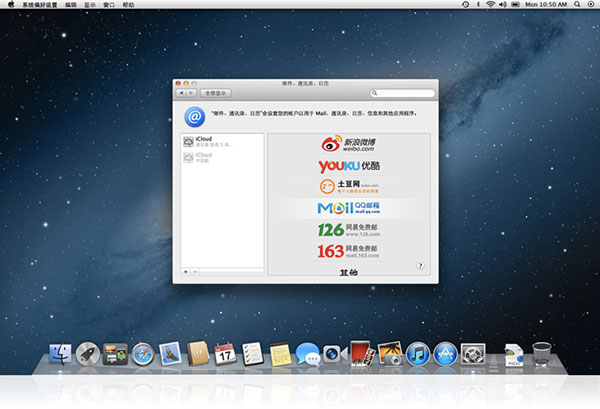600x409 pixels.
Task: Launch Launchpad rocket icon in Dock
Action: click(88, 354)
